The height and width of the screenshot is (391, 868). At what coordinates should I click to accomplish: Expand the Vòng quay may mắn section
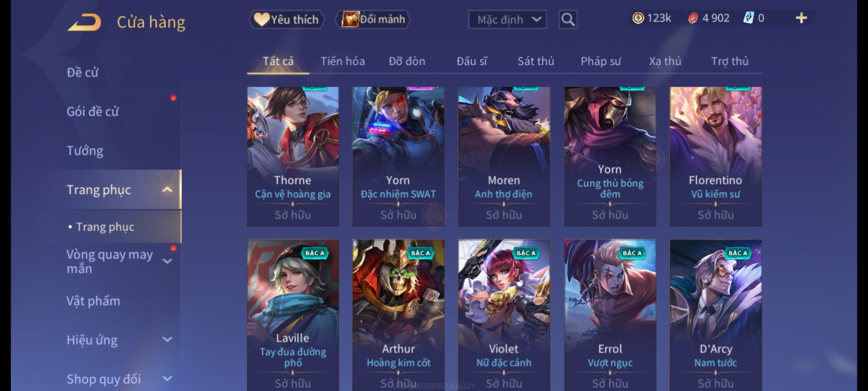(x=167, y=261)
